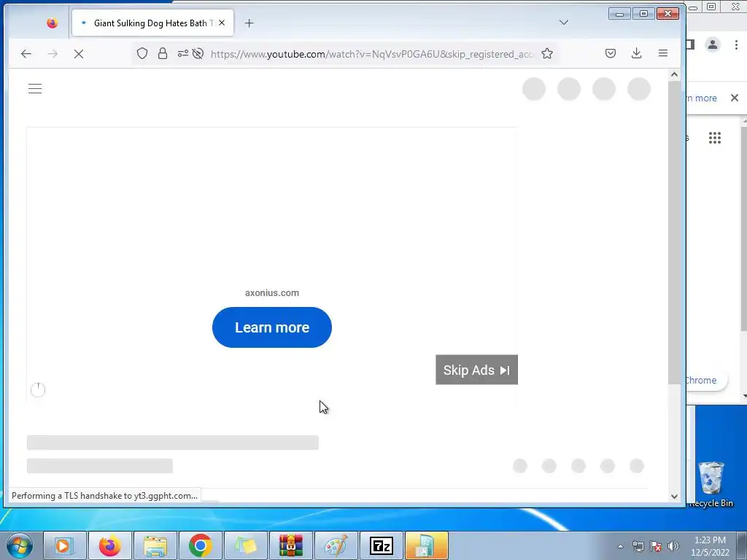747x560 pixels.
Task: Open the tracking protection shield icon
Action: click(x=142, y=53)
